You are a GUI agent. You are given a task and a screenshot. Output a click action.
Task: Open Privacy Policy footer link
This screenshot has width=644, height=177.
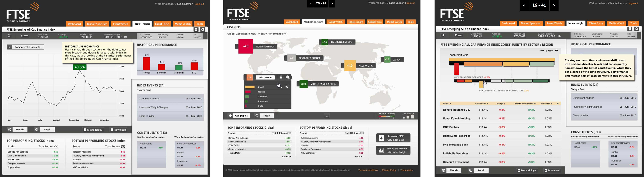[389, 170]
